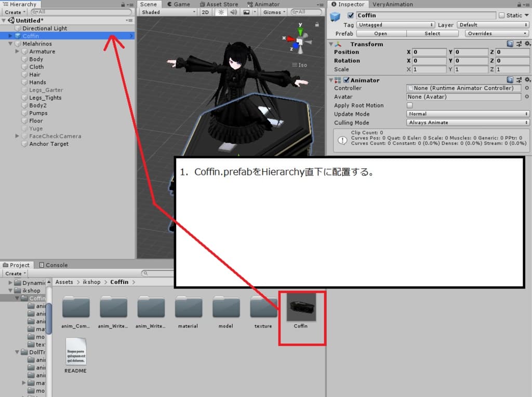Toggle Coffin object active checkbox
This screenshot has height=397, width=532.
pyautogui.click(x=351, y=15)
